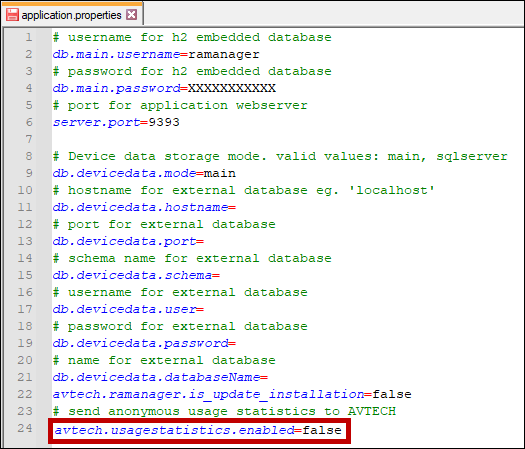Image resolution: width=525 pixels, height=449 pixels.
Task: Place cursor after db.devicedata.port equals sign
Action: pyautogui.click(x=204, y=241)
